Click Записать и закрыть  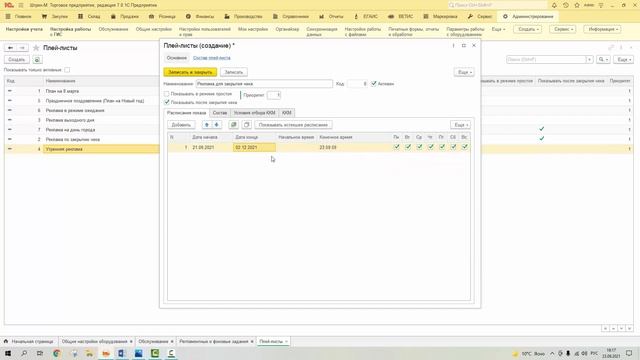pyautogui.click(x=190, y=72)
